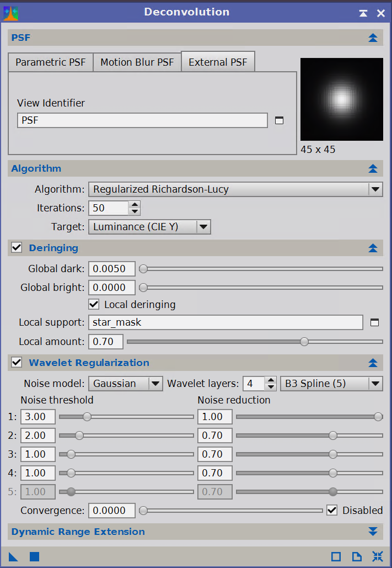Adjust the Local amount slider
This screenshot has height=568, width=392.
coord(255,342)
